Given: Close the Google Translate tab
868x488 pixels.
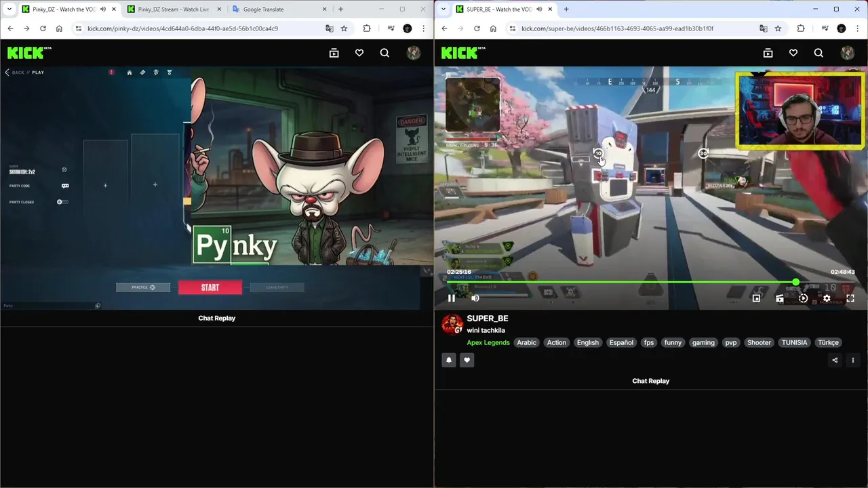Looking at the screenshot, I should (324, 9).
